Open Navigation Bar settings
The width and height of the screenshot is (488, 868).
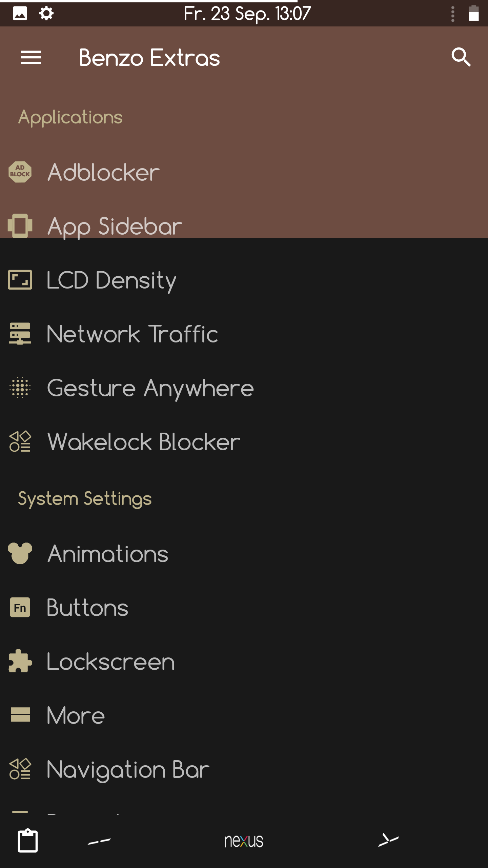click(128, 769)
